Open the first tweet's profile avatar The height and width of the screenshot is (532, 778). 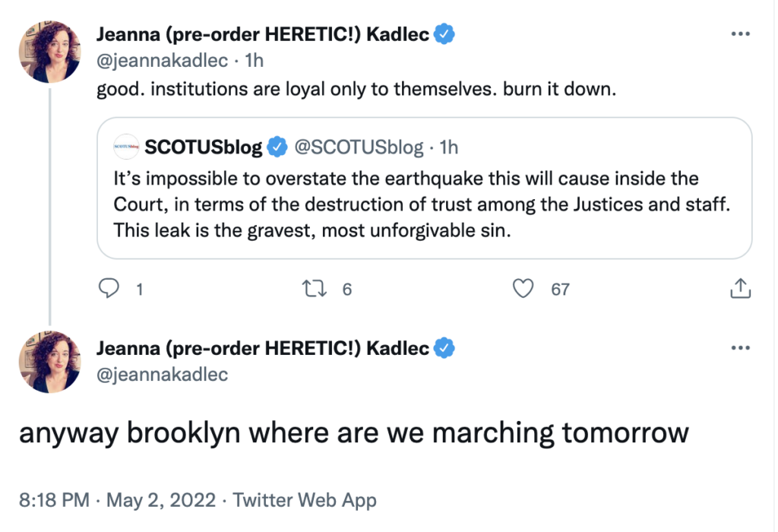pos(49,50)
